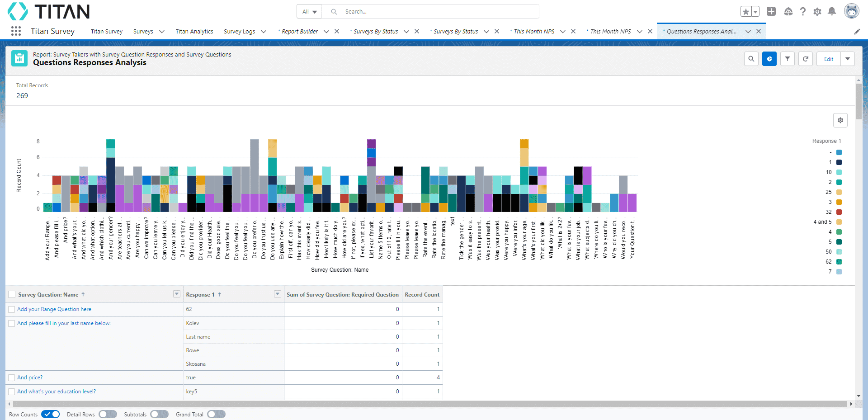Open the chart settings gear on the chart
The width and height of the screenshot is (868, 420).
coord(840,120)
